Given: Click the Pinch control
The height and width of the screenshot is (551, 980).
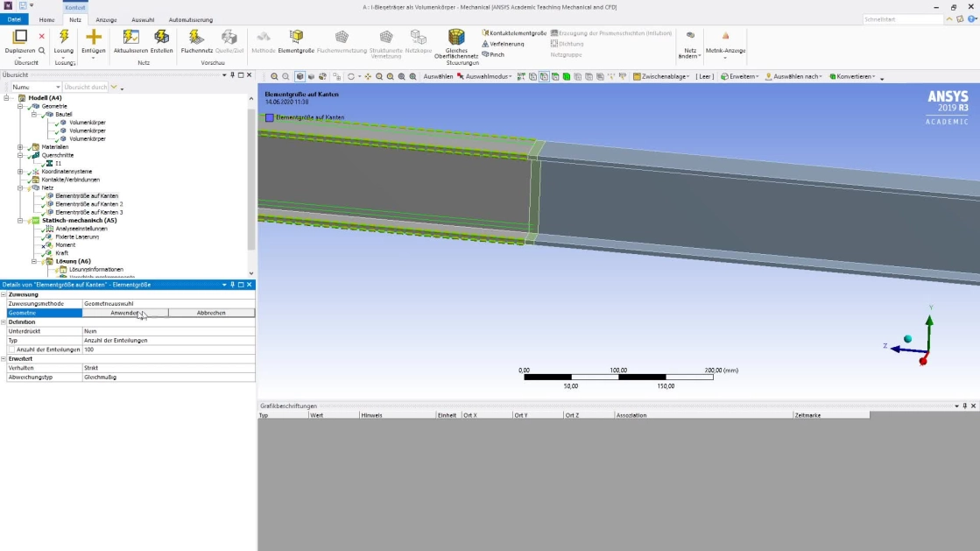Looking at the screenshot, I should tap(493, 54).
